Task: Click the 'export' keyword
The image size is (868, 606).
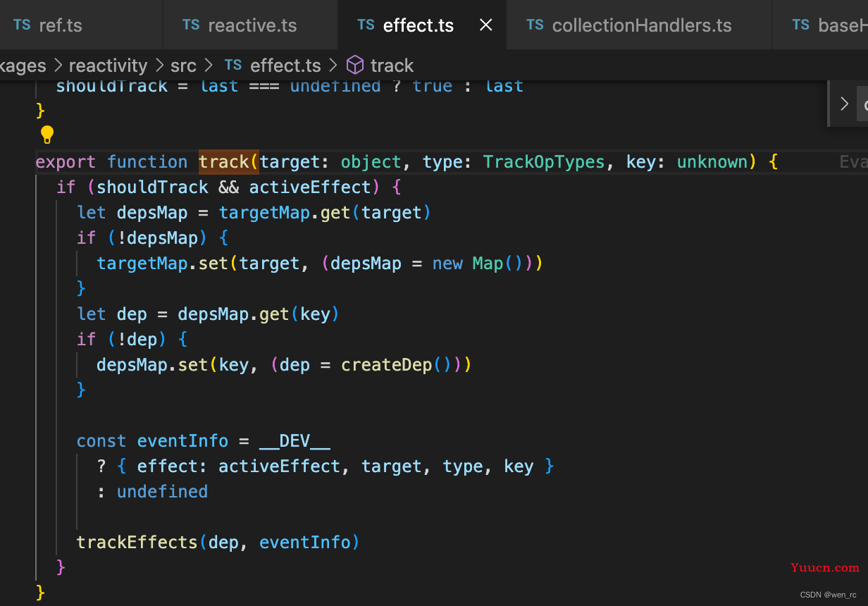Action: pyautogui.click(x=66, y=162)
